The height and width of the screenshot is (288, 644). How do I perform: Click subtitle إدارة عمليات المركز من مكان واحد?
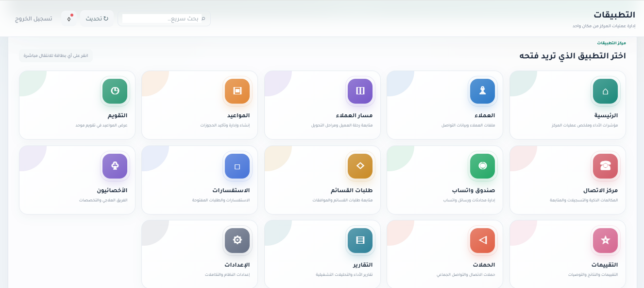pyautogui.click(x=604, y=25)
